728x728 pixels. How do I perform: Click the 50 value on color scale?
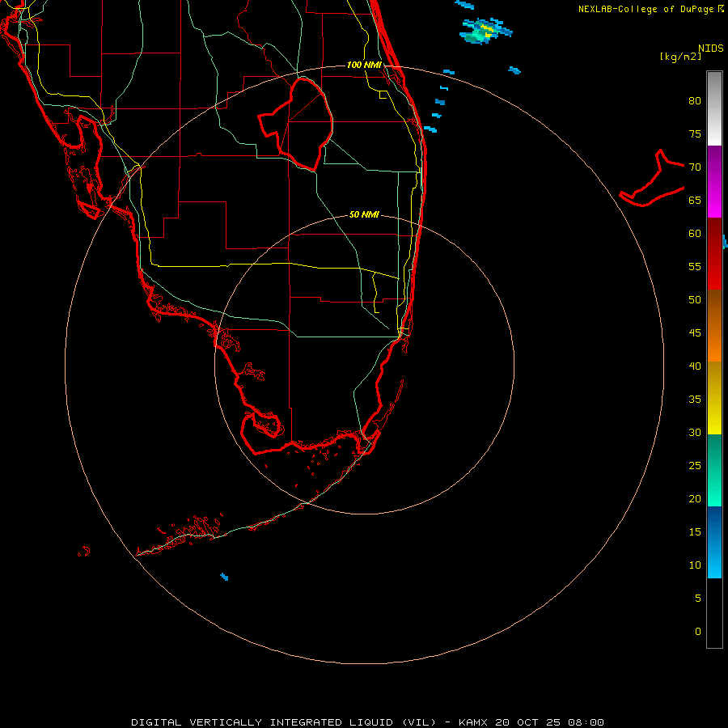tap(695, 300)
